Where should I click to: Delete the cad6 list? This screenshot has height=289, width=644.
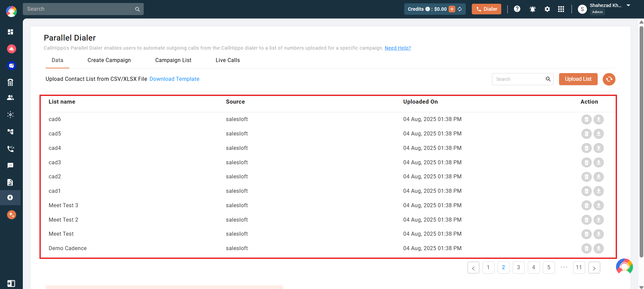point(587,119)
